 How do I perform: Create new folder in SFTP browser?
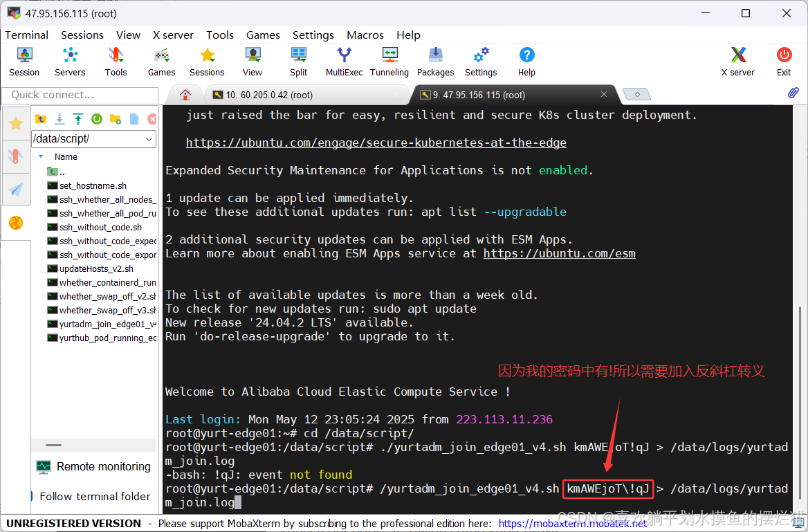pos(116,119)
